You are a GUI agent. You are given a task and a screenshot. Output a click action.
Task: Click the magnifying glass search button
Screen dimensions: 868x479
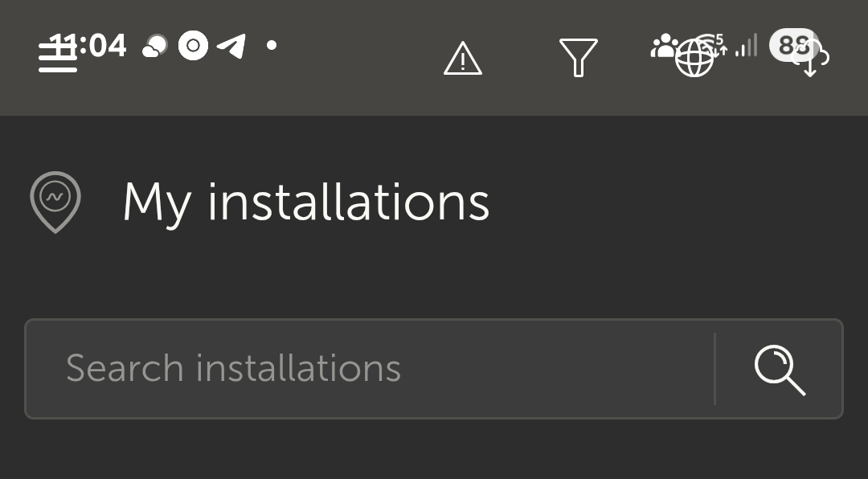[x=779, y=370]
